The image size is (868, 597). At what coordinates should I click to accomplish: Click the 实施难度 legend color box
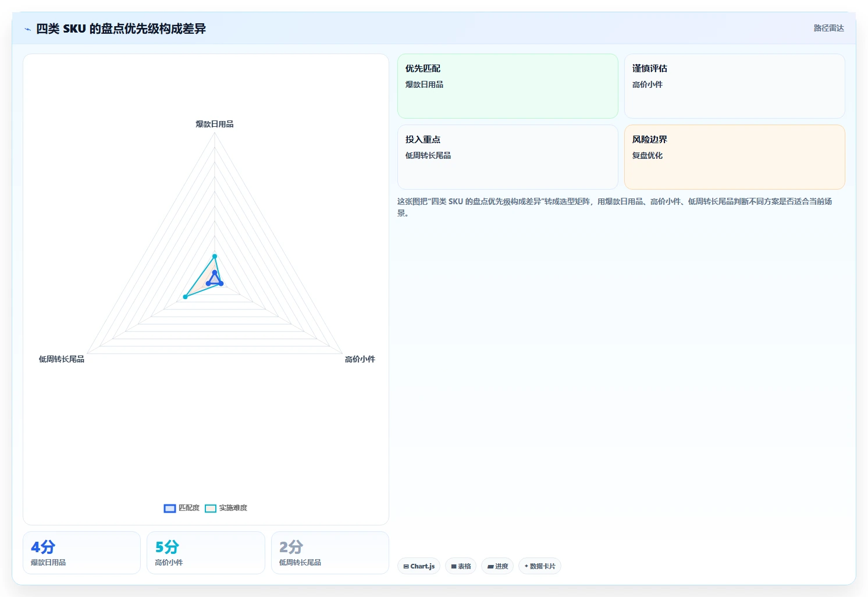211,509
